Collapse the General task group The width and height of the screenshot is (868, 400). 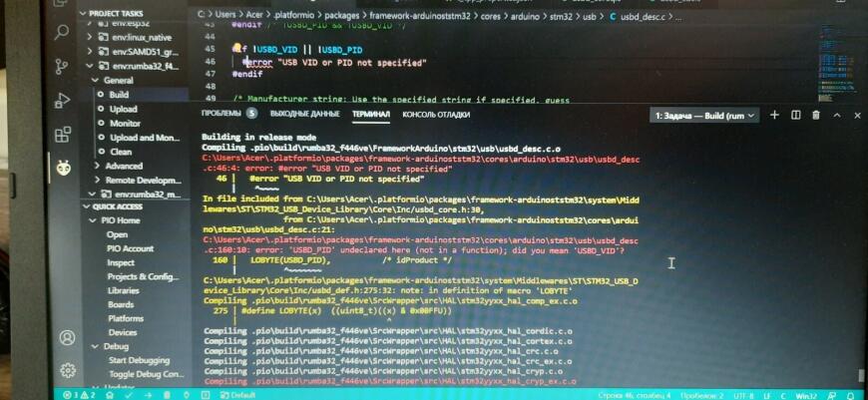tap(95, 80)
